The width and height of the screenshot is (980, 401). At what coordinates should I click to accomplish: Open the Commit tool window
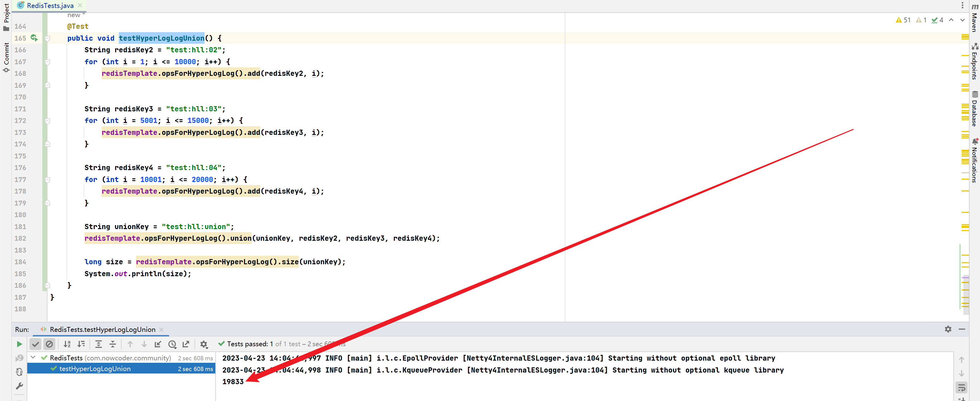click(6, 58)
